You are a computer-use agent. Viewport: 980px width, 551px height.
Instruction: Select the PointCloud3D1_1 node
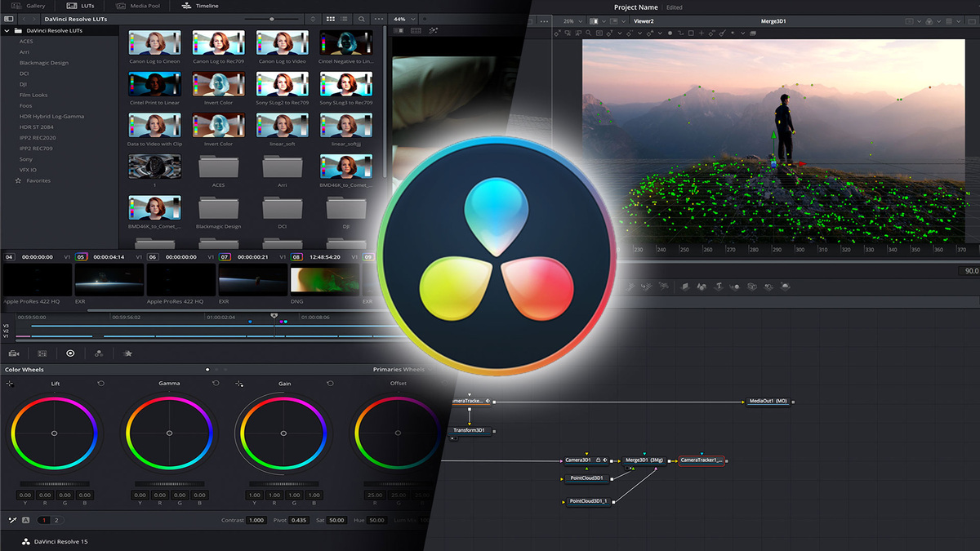pos(588,501)
